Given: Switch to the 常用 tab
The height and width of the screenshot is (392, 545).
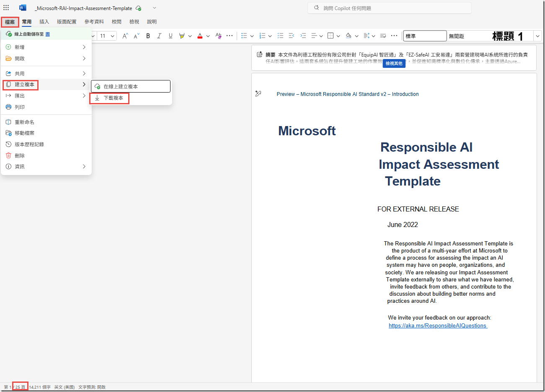Looking at the screenshot, I should 27,22.
